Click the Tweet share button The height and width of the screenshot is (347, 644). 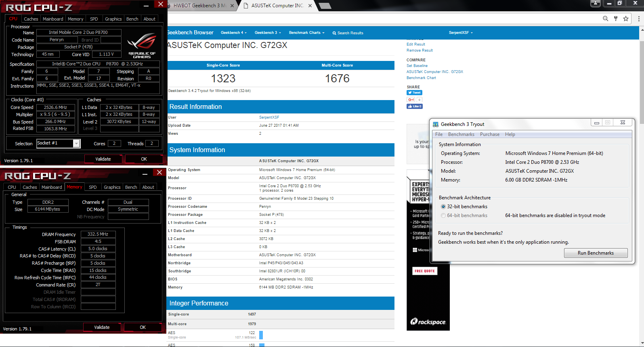pyautogui.click(x=414, y=93)
